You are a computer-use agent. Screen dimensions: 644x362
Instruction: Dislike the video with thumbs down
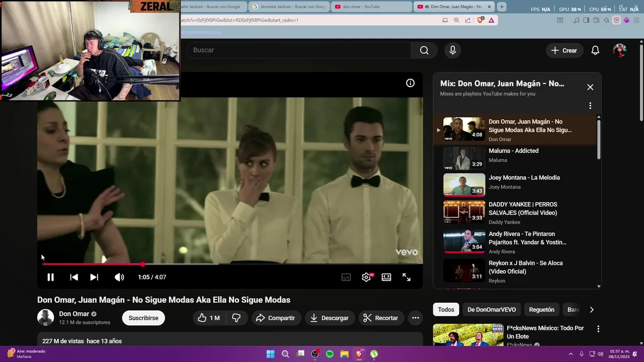pyautogui.click(x=236, y=318)
